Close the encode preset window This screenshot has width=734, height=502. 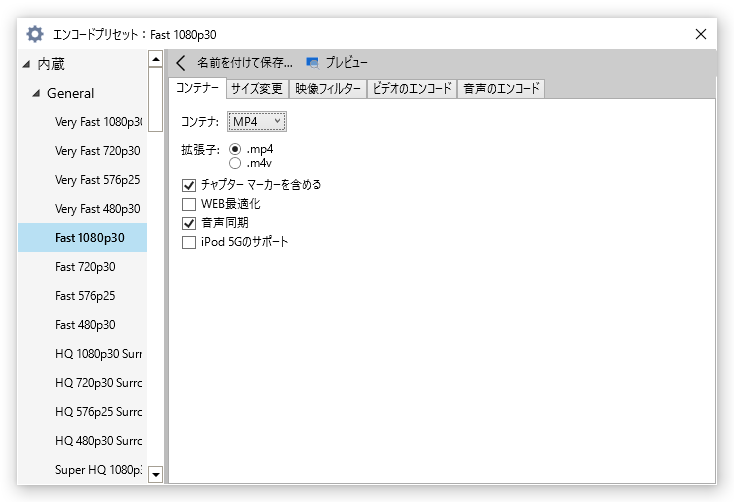point(700,34)
